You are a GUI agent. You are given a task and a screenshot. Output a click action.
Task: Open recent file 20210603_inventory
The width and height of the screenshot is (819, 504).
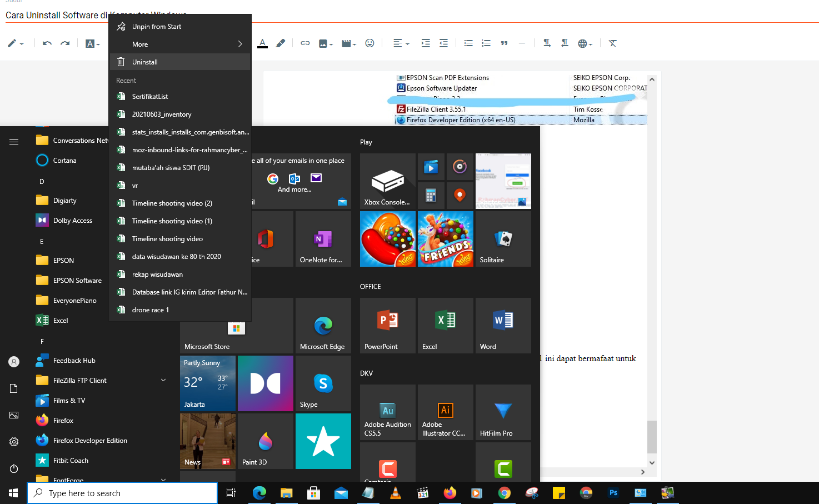coord(180,114)
